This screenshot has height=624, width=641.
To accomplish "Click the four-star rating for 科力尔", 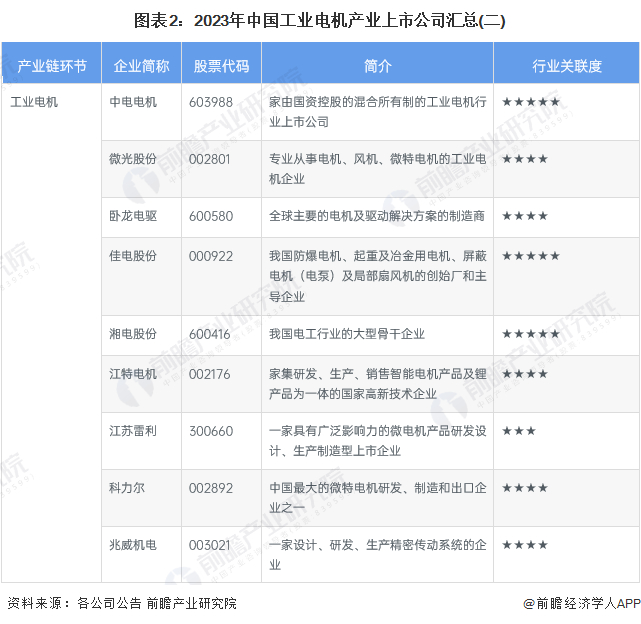I will [x=524, y=487].
